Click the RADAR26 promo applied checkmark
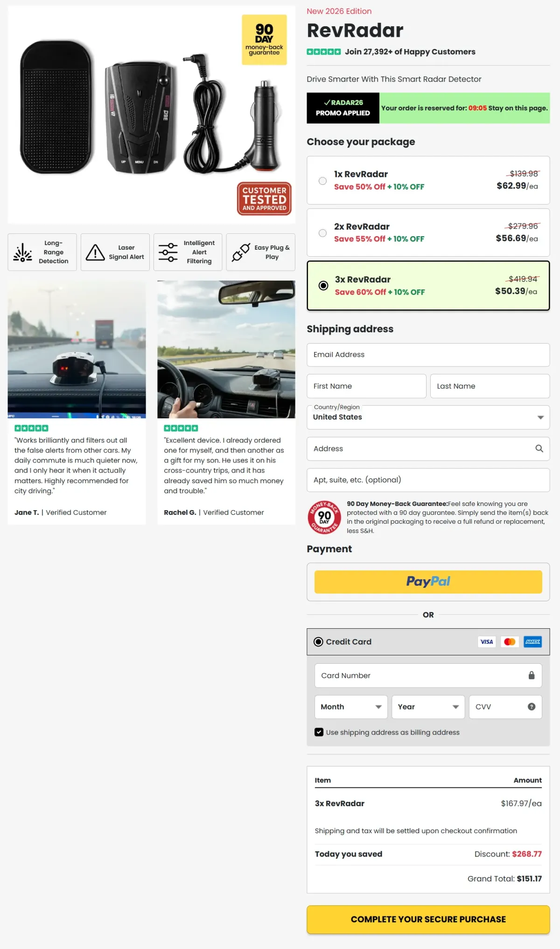Viewport: 560px width, 949px height. pyautogui.click(x=327, y=103)
